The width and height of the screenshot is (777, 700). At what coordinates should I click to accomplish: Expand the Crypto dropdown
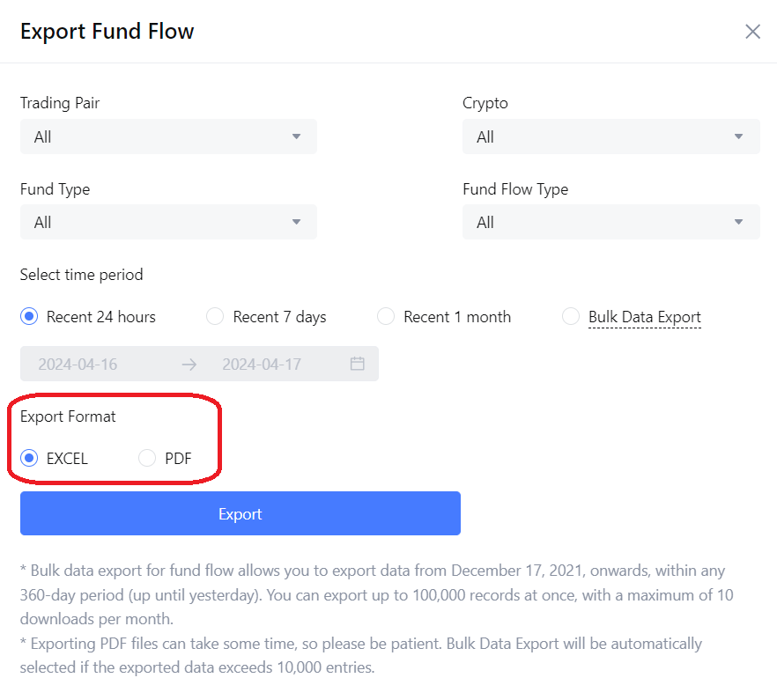coord(610,136)
